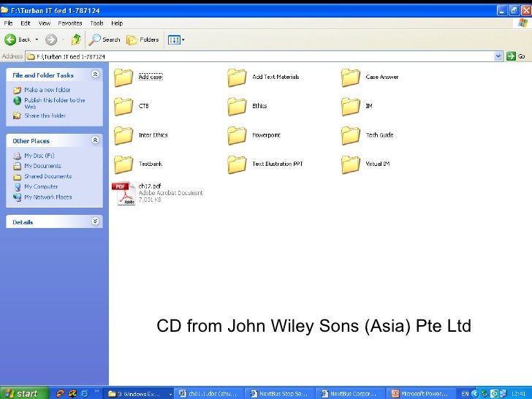Image resolution: width=532 pixels, height=399 pixels.
Task: Switch to NextBus Corpor taskbar window
Action: coord(351,394)
